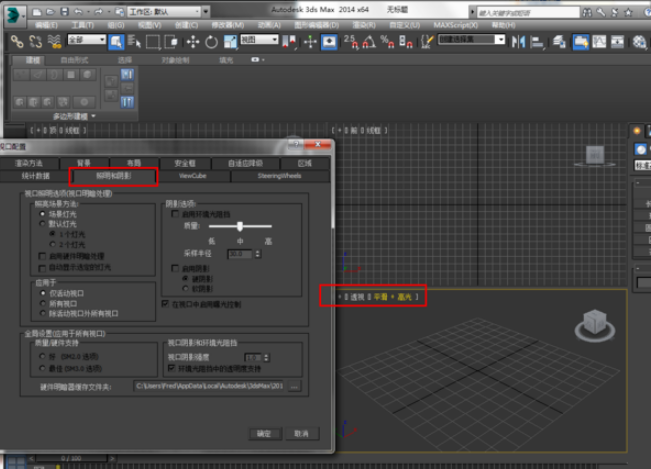Click the browse (...) button for cache folder

tap(294, 386)
